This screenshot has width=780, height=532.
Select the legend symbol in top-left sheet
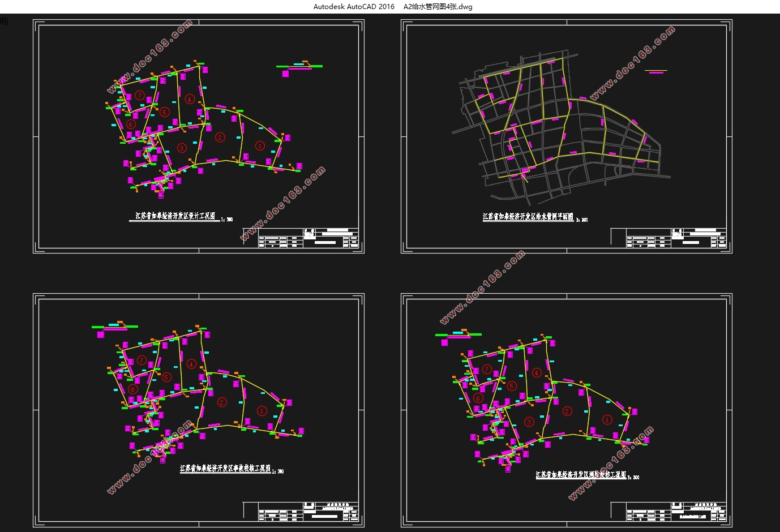tap(299, 67)
